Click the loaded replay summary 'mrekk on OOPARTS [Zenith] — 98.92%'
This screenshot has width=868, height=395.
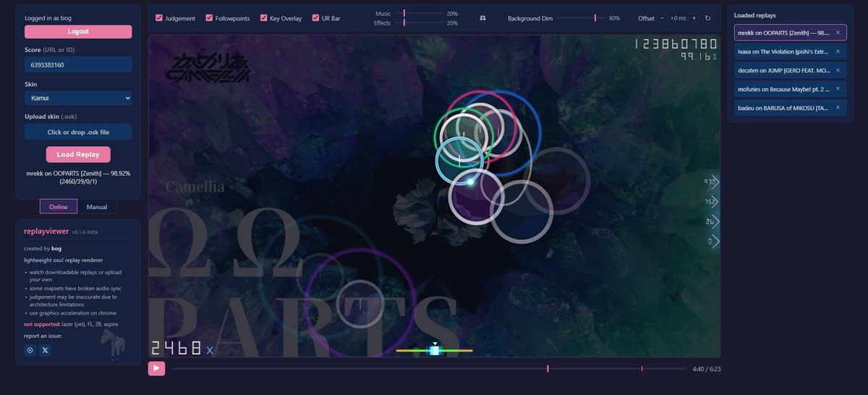point(78,177)
